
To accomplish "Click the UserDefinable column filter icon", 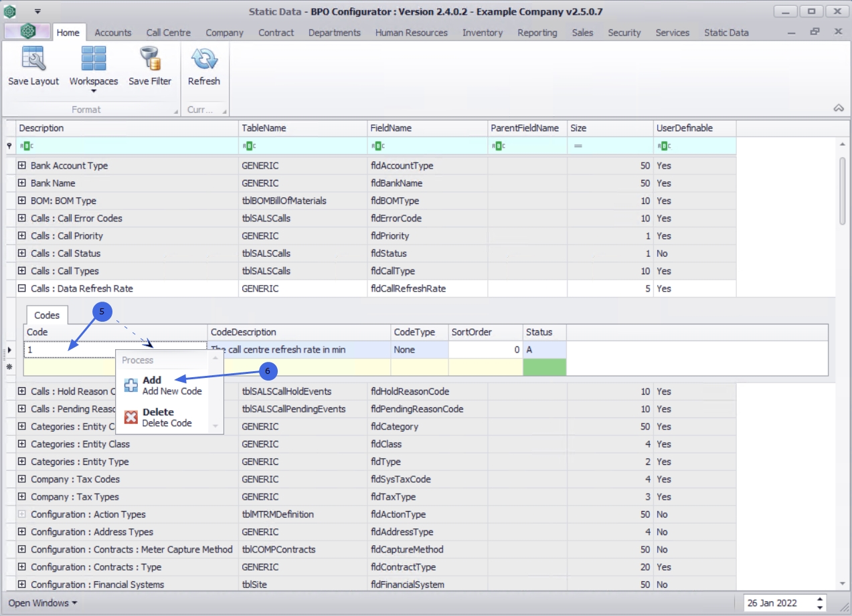I will [664, 146].
